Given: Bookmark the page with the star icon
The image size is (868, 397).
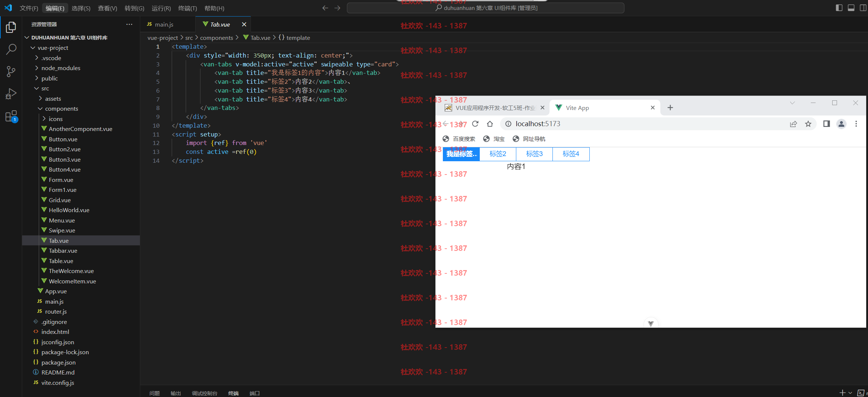Looking at the screenshot, I should click(x=808, y=124).
